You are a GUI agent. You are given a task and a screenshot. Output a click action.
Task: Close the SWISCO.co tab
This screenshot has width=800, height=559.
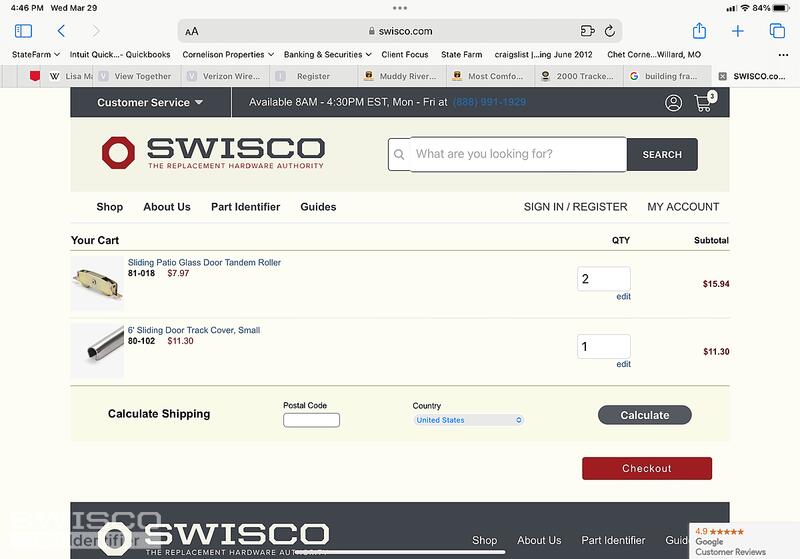[x=722, y=76]
